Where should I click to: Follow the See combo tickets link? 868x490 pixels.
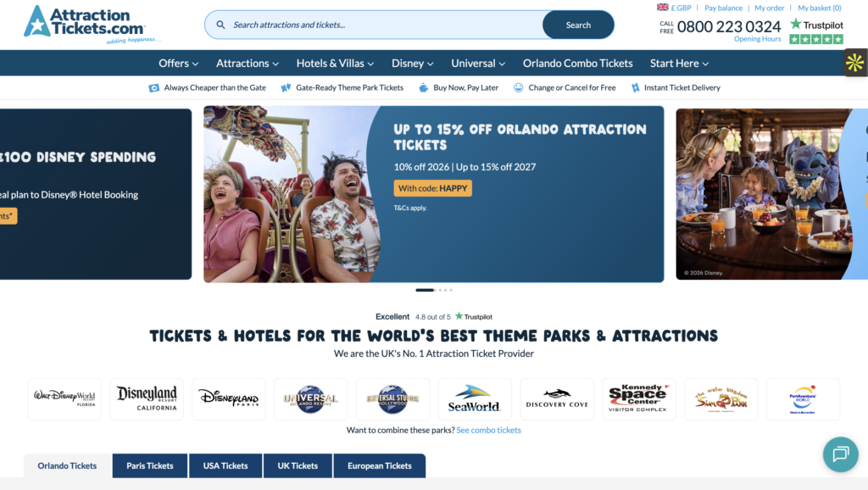tap(489, 430)
